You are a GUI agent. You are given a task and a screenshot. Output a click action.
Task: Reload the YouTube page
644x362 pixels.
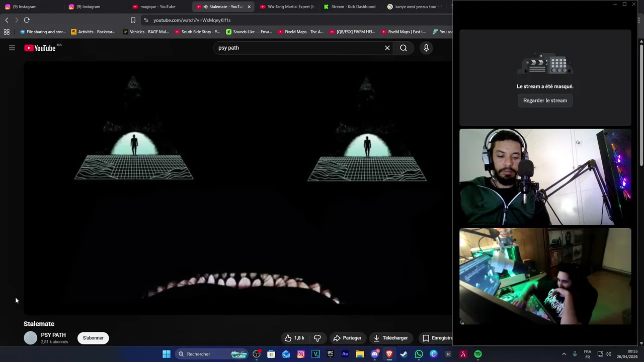click(x=27, y=20)
